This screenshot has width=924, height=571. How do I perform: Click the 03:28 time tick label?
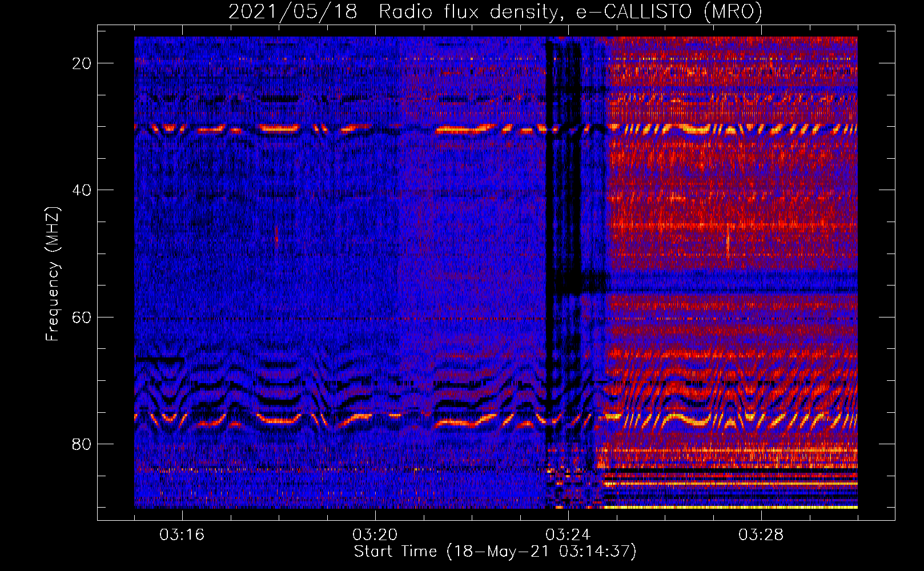point(761,535)
